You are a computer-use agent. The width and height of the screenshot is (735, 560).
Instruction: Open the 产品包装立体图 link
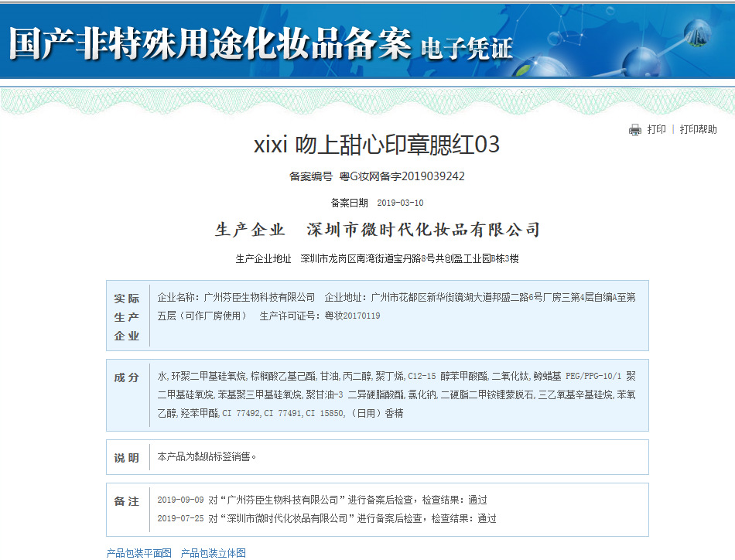(214, 553)
